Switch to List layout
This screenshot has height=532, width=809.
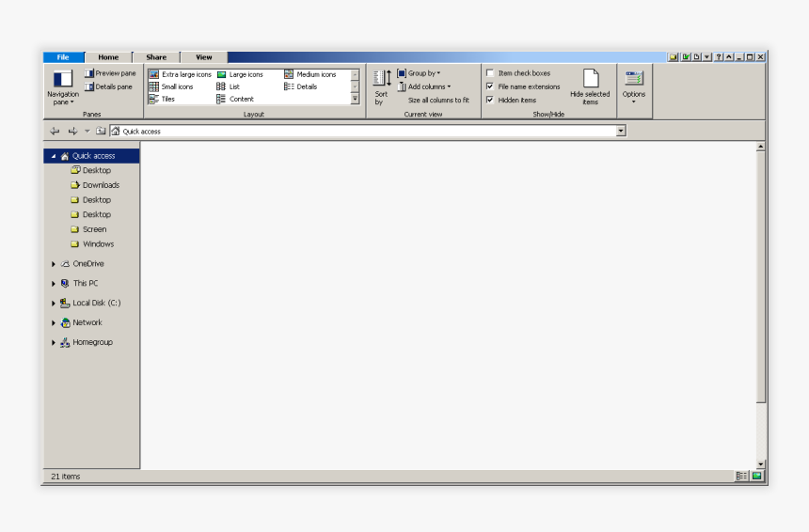[x=228, y=86]
